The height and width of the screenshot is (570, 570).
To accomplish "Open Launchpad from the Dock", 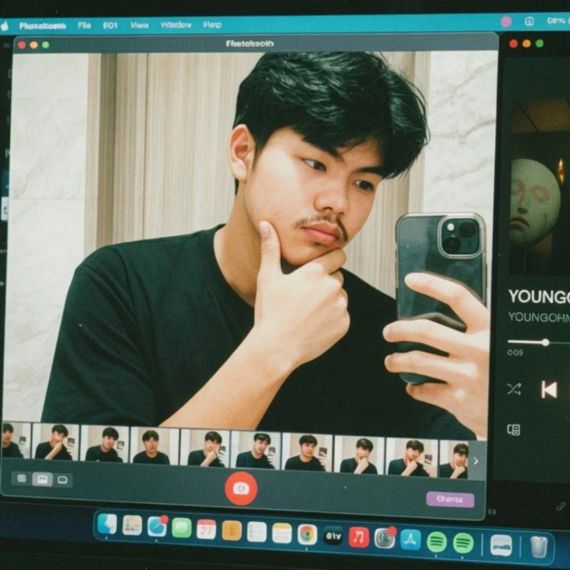I will click(x=132, y=526).
